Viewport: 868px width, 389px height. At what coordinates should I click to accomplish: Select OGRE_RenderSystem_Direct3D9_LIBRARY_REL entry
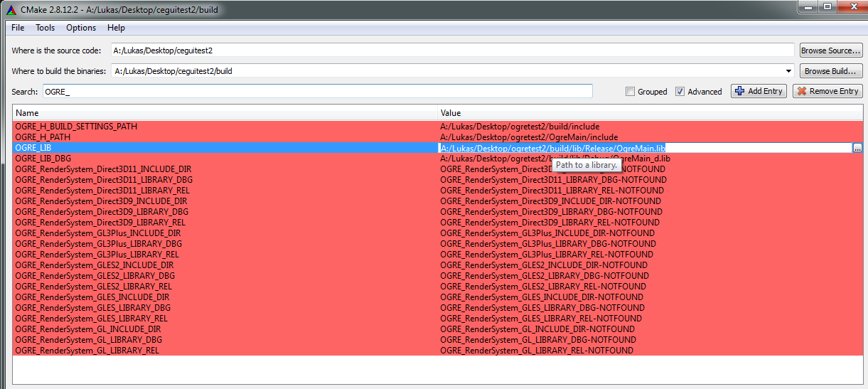click(100, 223)
